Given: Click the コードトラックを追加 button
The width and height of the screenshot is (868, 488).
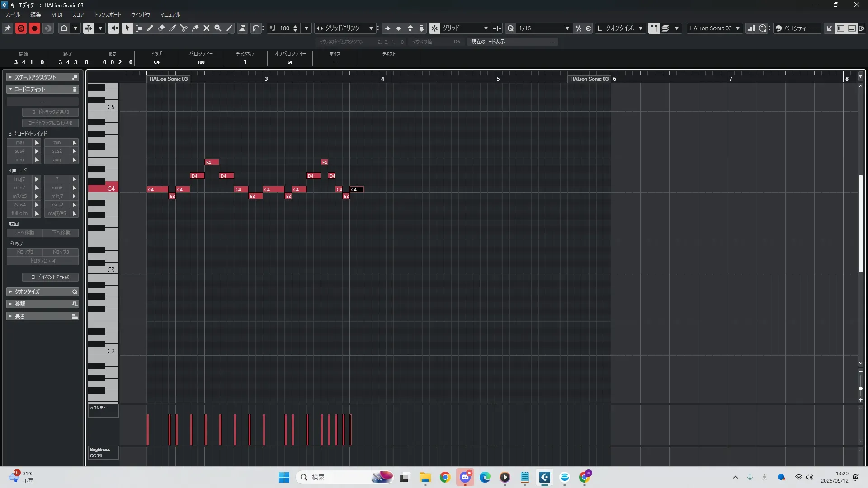Looking at the screenshot, I should pos(50,112).
